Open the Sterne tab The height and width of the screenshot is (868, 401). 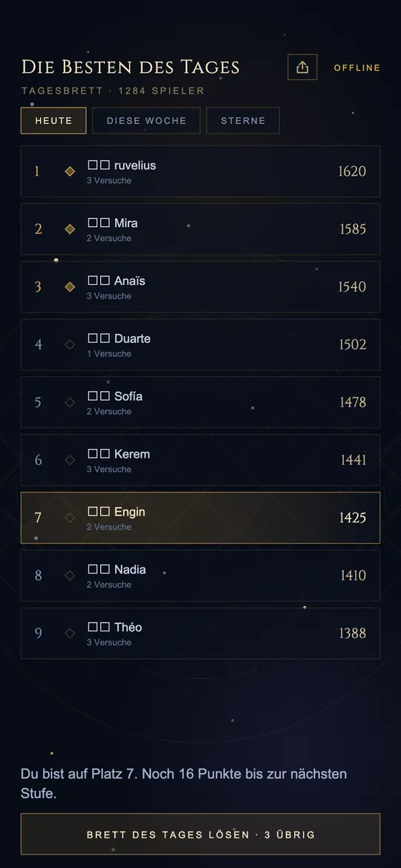(x=243, y=121)
